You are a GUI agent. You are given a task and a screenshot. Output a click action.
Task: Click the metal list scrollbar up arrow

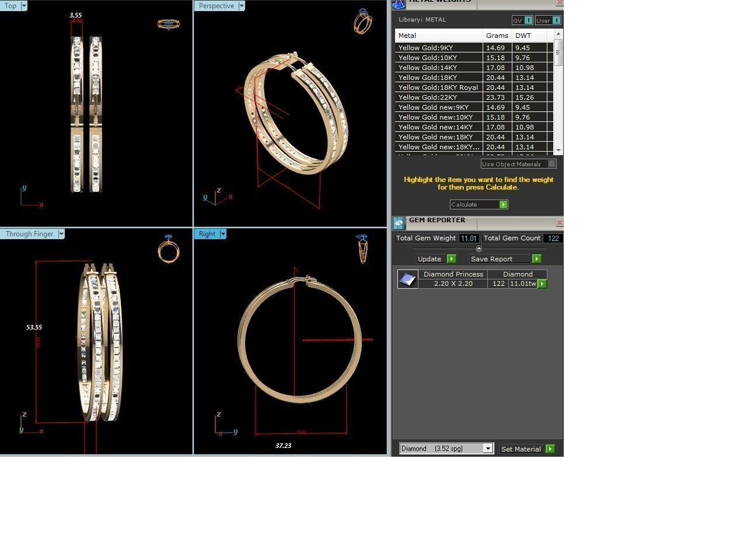click(x=558, y=34)
